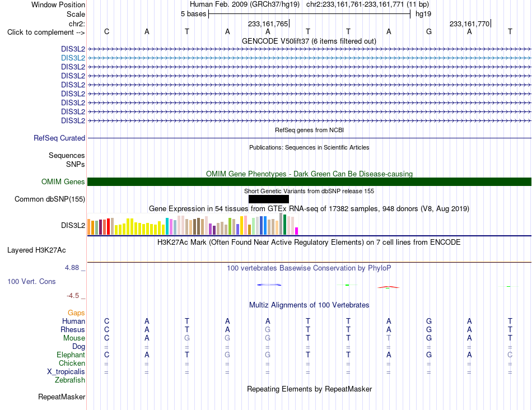
Task: Click the Rhesus species label
Action: [x=73, y=329]
